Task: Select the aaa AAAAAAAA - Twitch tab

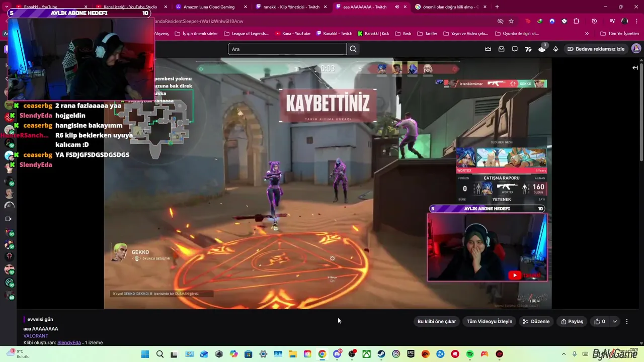Action: point(371,7)
